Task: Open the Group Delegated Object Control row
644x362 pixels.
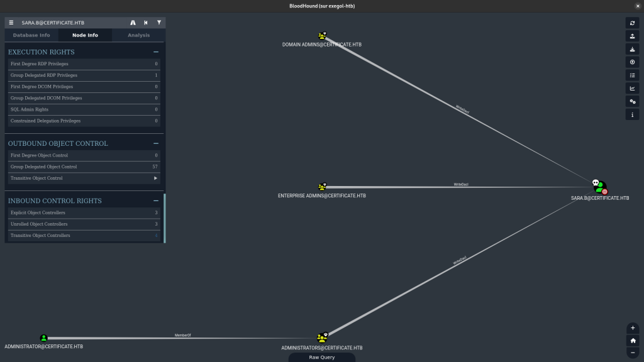Action: [84, 167]
